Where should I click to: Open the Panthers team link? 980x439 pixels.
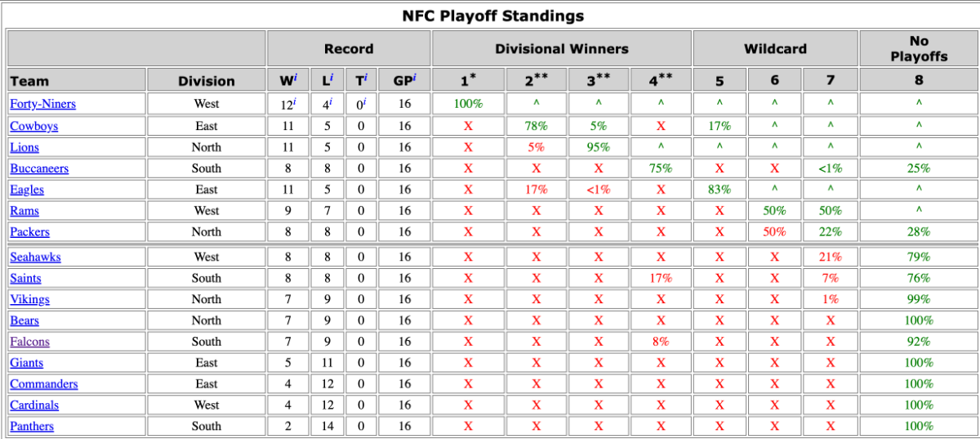(32, 426)
